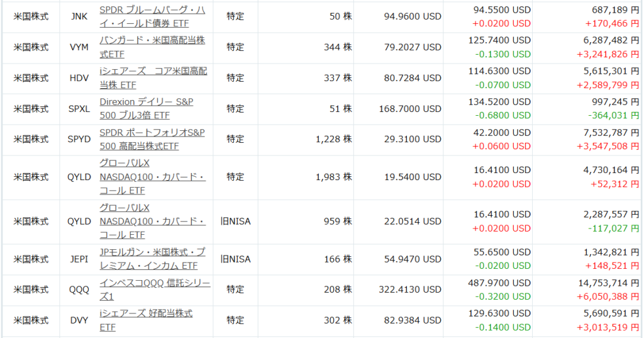This screenshot has height=338, width=644.
Task: Click the -117,027 円 loss value
Action: point(614,228)
